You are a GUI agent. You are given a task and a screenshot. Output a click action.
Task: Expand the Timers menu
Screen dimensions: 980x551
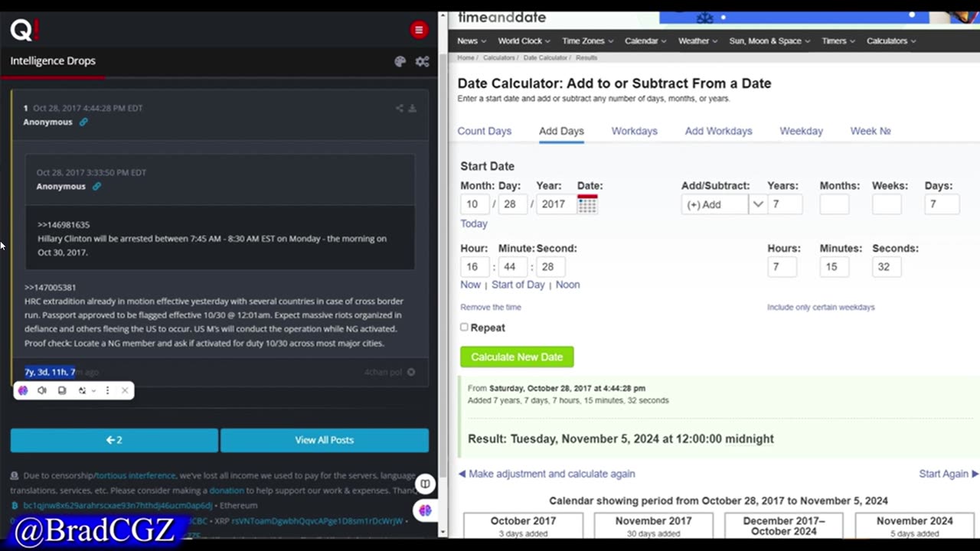tap(838, 41)
